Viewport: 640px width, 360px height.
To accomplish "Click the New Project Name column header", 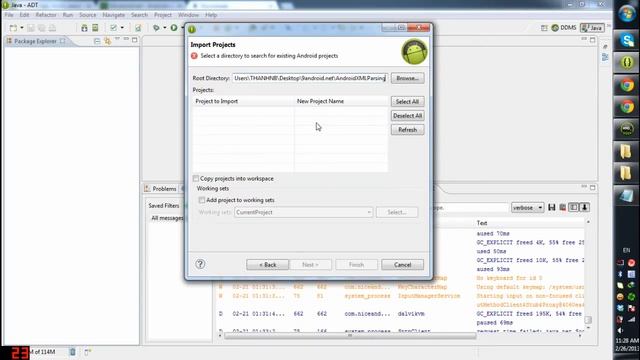I will tap(341, 101).
